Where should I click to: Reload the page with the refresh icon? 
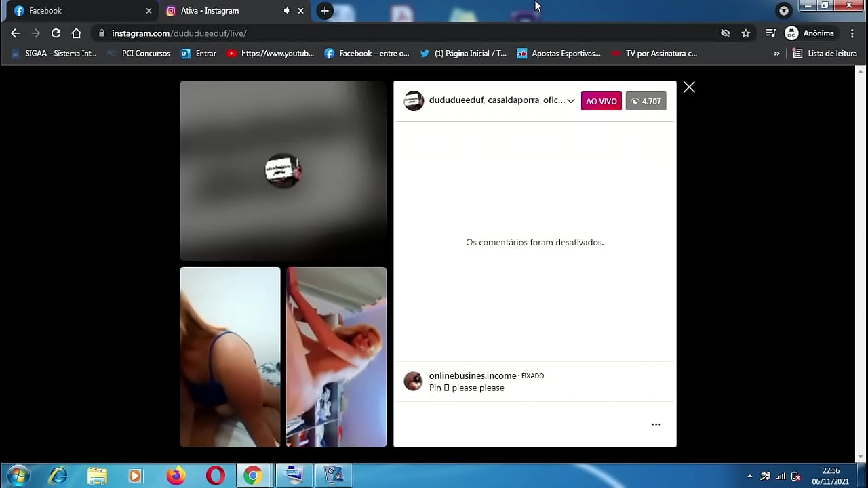[56, 33]
